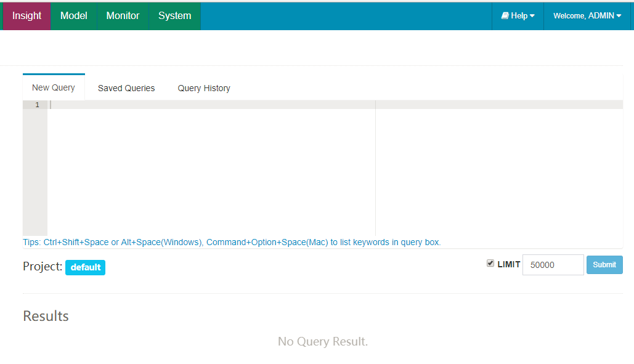The image size is (634, 364).
Task: Open the Welcome, ADMIN user menu
Action: pos(587,16)
